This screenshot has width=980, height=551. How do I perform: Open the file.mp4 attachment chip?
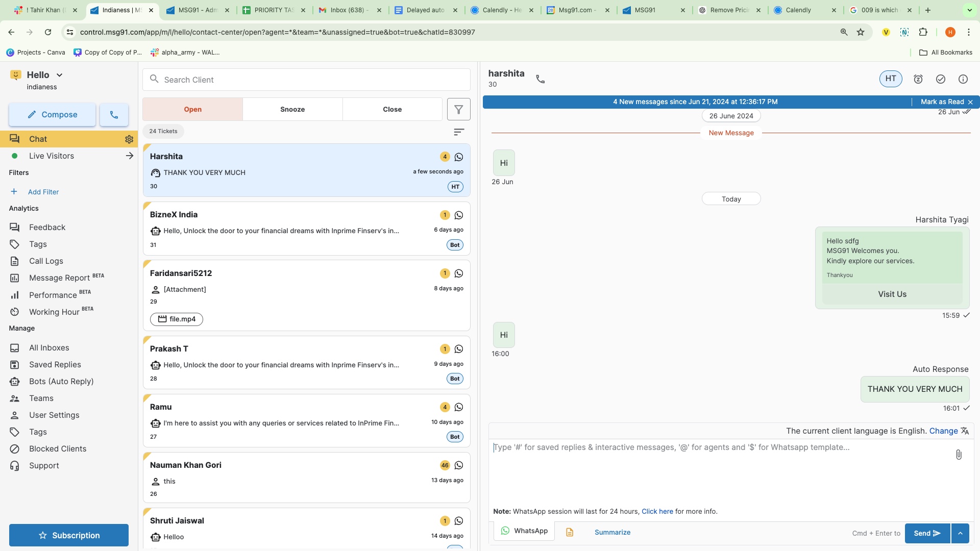177,319
